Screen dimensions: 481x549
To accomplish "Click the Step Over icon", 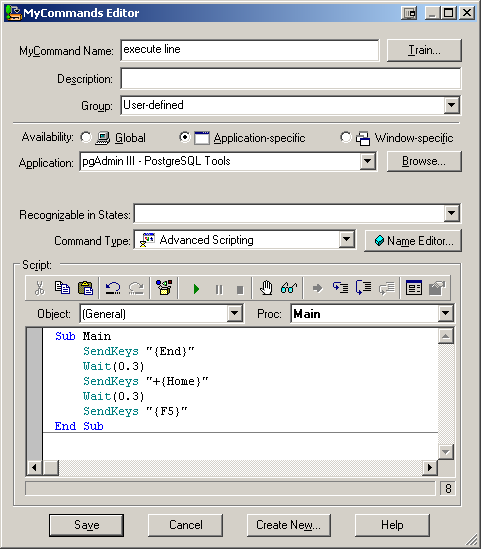I will pyautogui.click(x=363, y=288).
